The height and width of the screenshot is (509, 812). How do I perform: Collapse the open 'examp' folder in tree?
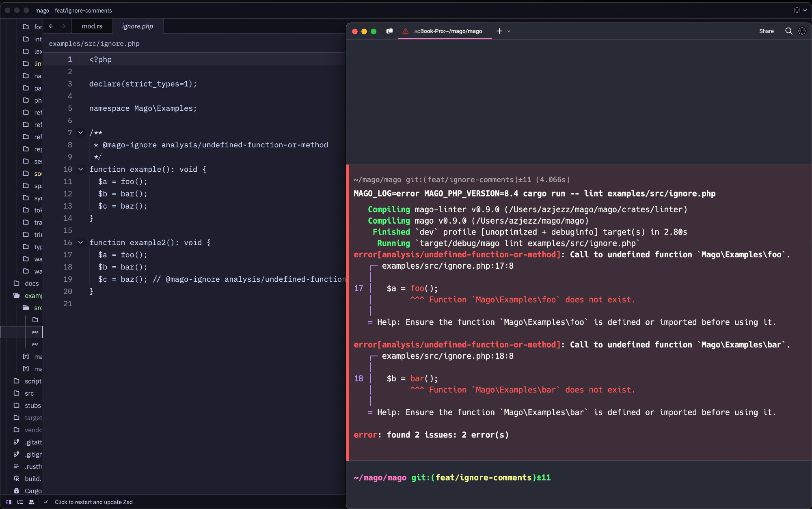(27, 295)
